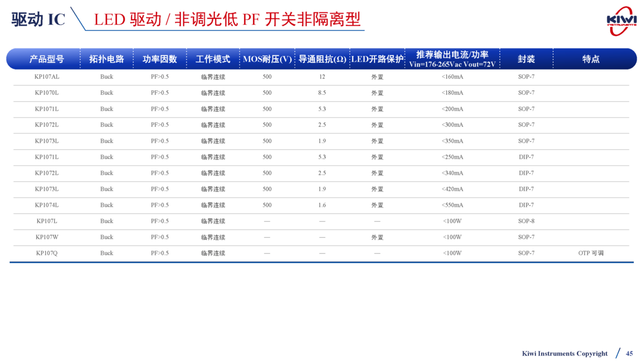Select the LED开路保护 column header
Image resolution: width=642 pixels, height=364 pixels.
pyautogui.click(x=377, y=59)
